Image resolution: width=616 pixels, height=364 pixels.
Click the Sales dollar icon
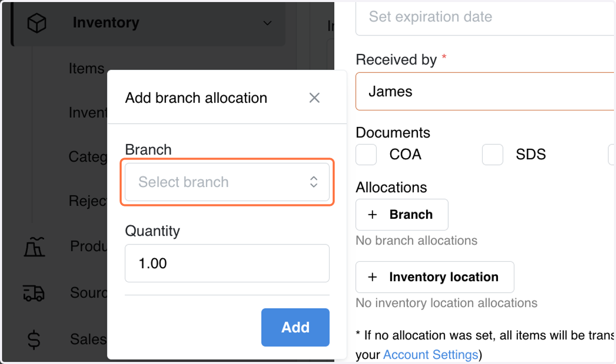34,339
